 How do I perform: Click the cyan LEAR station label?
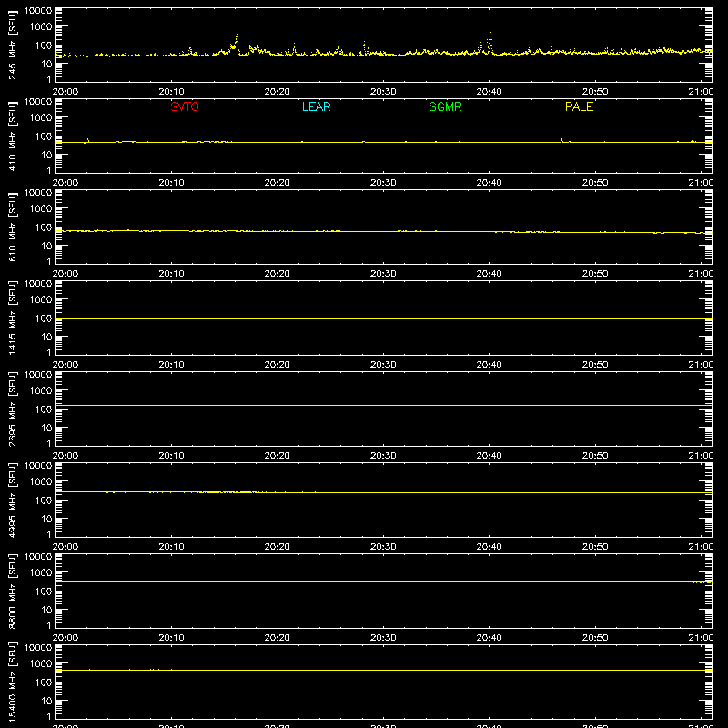pyautogui.click(x=316, y=106)
